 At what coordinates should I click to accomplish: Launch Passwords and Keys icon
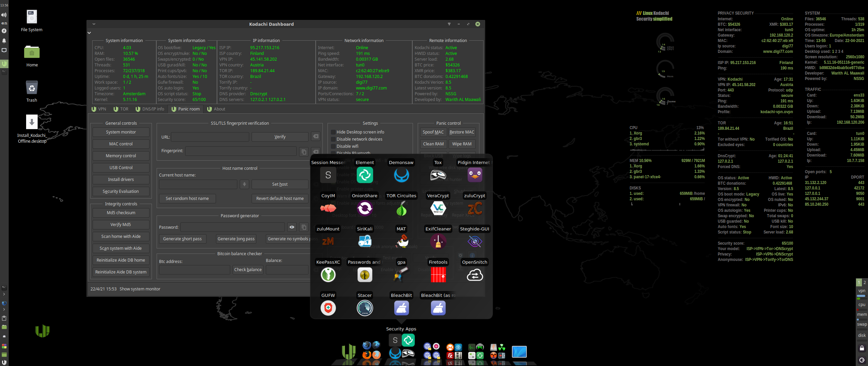click(364, 274)
